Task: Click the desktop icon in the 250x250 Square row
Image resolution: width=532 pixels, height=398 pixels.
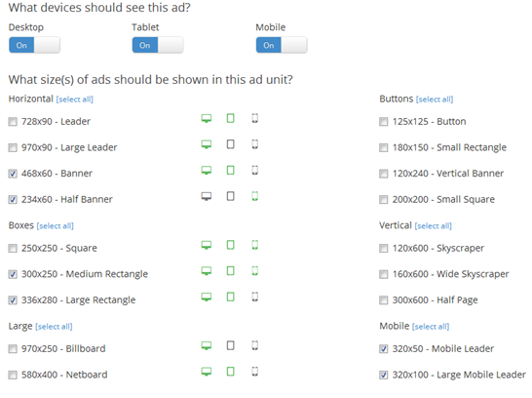Action: coord(207,245)
